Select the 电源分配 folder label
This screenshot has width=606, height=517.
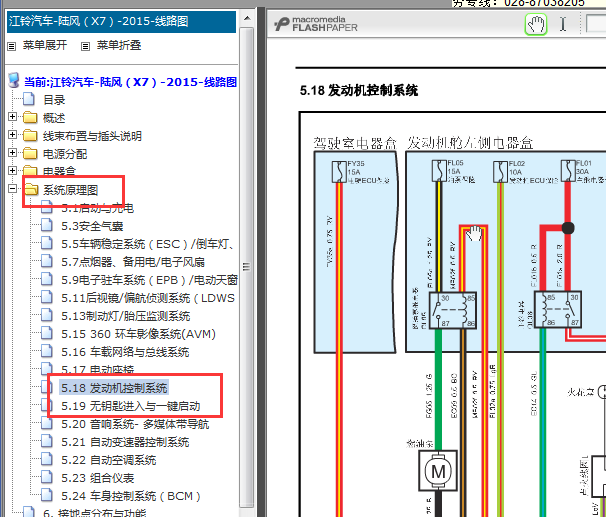tap(65, 154)
